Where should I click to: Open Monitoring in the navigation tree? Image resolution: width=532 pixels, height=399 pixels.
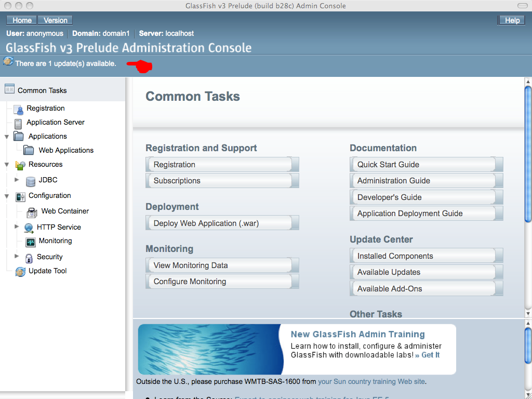pyautogui.click(x=55, y=241)
